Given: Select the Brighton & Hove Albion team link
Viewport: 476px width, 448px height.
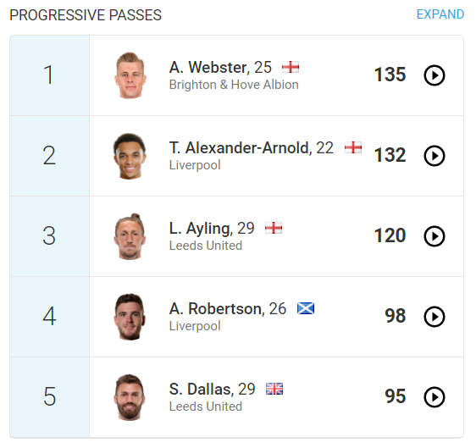Looking at the screenshot, I should coord(234,85).
